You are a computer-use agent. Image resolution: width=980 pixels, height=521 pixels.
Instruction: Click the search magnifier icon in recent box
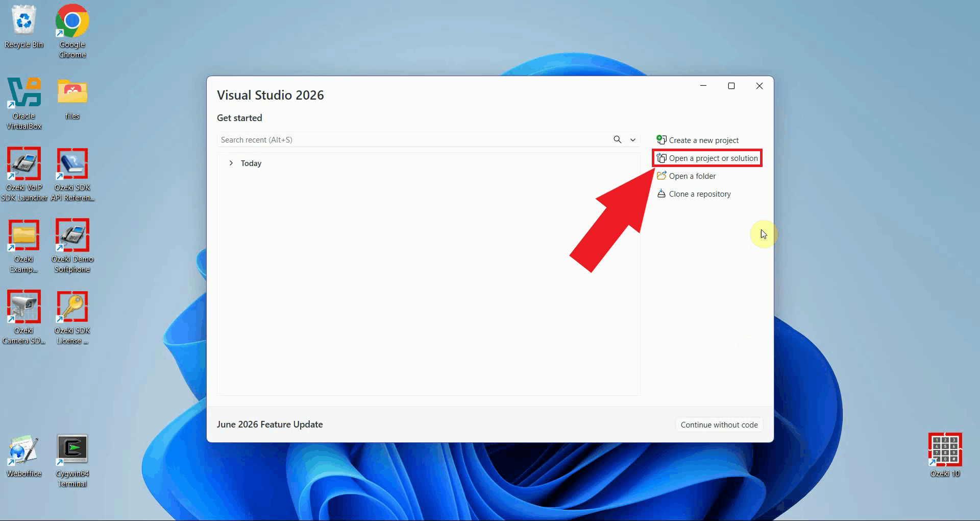click(618, 139)
